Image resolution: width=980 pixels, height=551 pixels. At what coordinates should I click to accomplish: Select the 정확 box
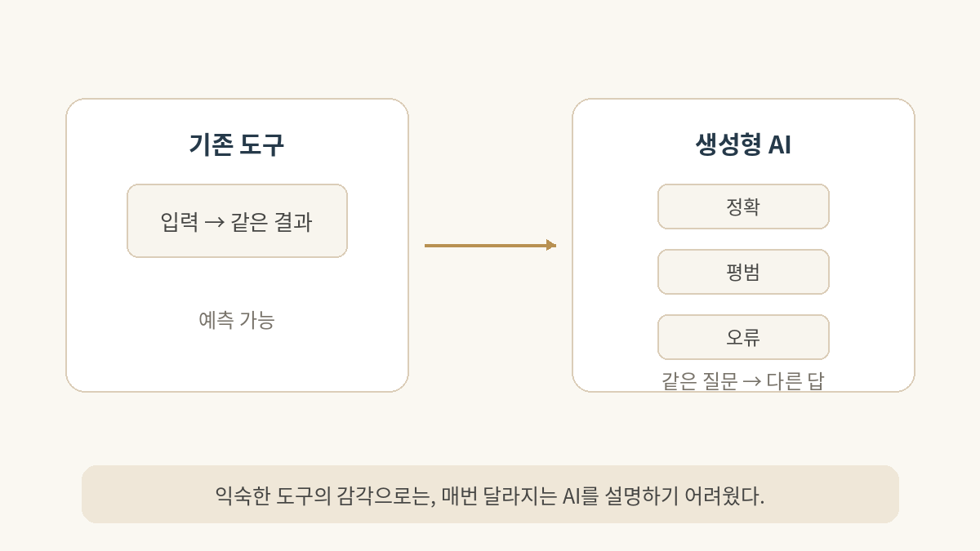[743, 207]
